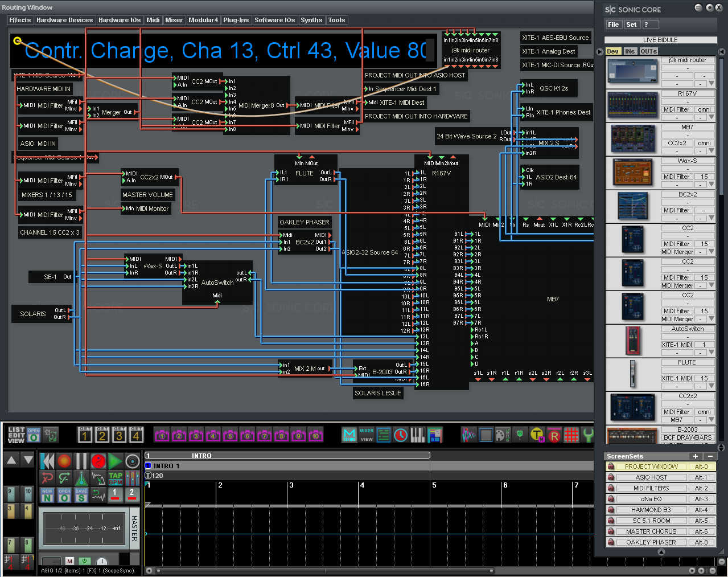Viewport: 728px width, 577px height.
Task: Toggle lock on OAKLEY PHASER screenset
Action: [611, 542]
